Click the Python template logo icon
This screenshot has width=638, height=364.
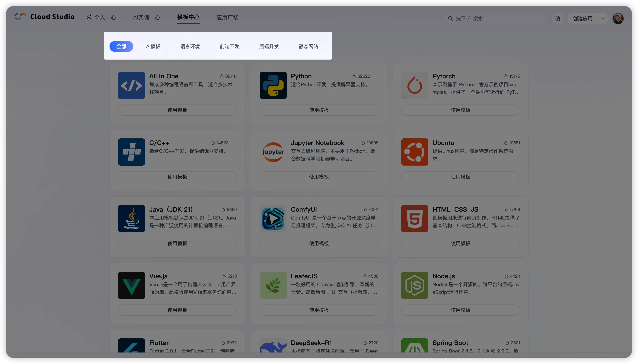point(273,85)
